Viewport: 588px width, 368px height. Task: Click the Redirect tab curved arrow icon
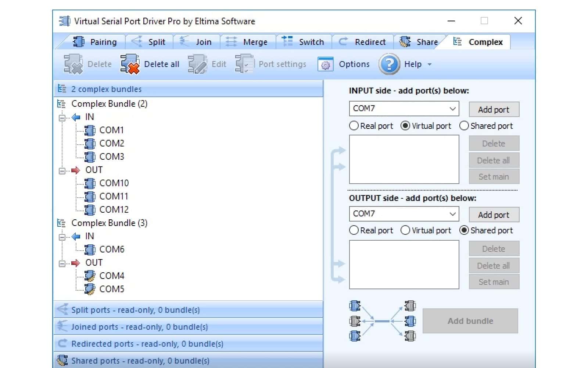343,42
